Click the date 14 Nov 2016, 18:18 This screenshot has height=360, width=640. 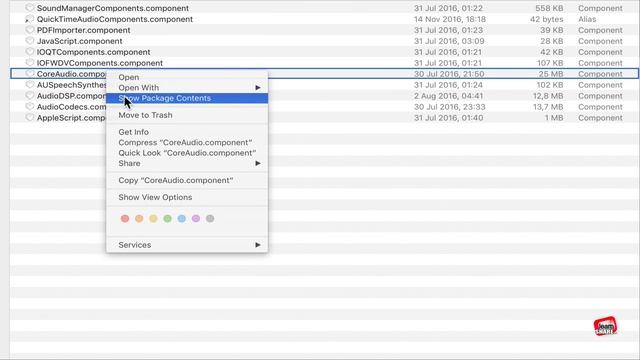(x=450, y=19)
